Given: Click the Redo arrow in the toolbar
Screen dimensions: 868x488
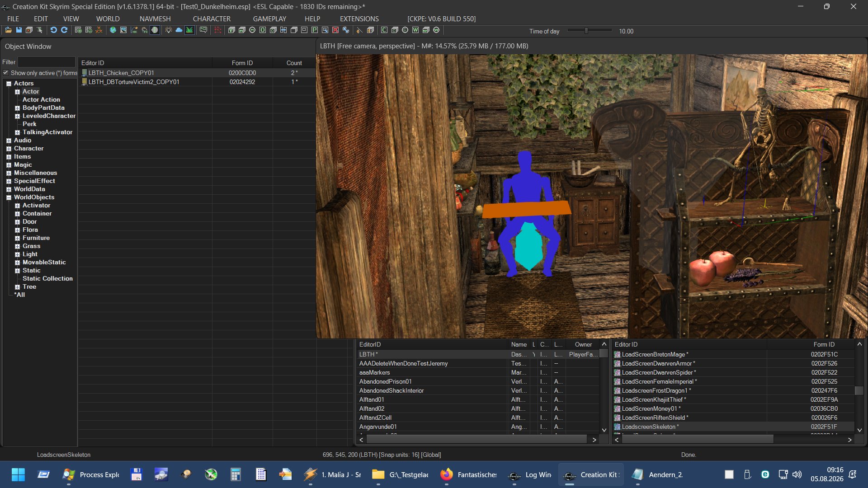Looking at the screenshot, I should [64, 30].
